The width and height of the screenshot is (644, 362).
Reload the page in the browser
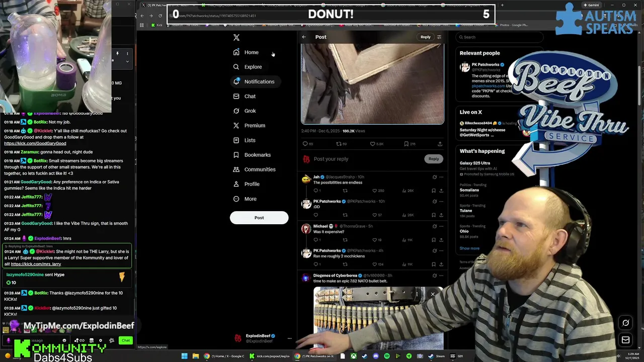(160, 16)
